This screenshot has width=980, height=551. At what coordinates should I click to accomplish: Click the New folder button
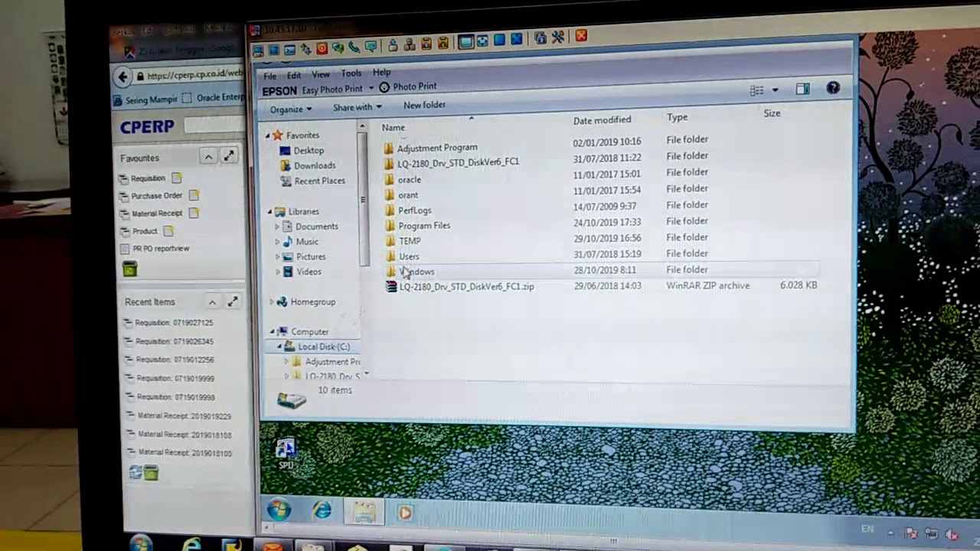(424, 105)
